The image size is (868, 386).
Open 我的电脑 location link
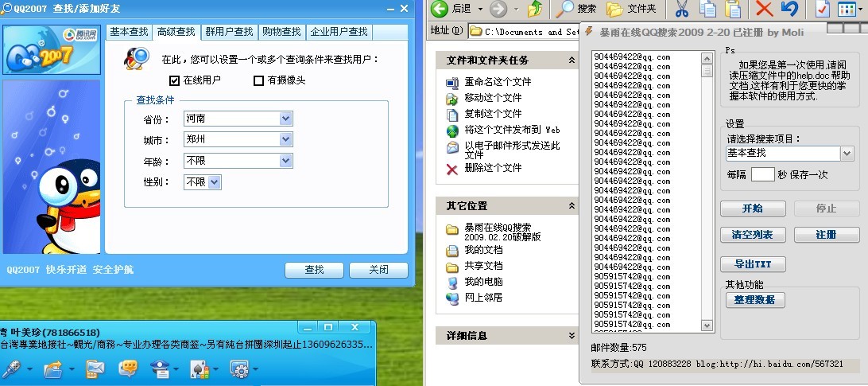pyautogui.click(x=483, y=282)
